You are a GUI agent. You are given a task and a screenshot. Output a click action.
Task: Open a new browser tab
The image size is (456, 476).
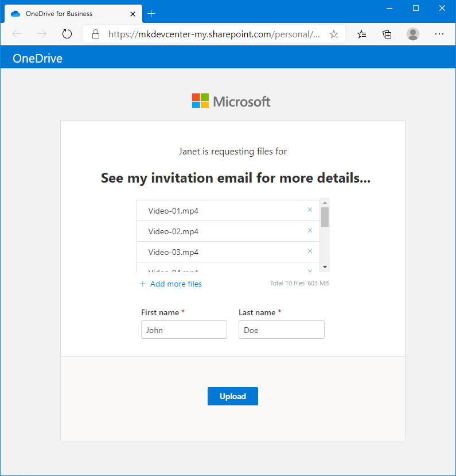point(151,13)
